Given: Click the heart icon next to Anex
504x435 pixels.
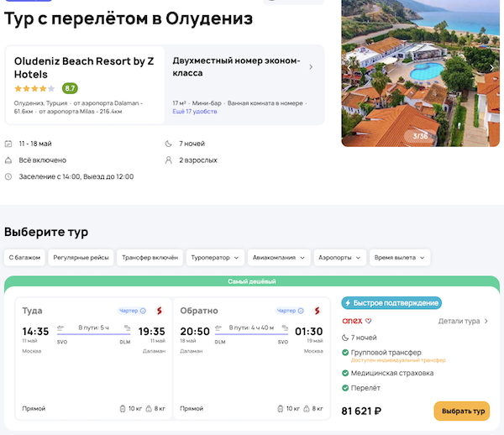Looking at the screenshot, I should coord(368,321).
